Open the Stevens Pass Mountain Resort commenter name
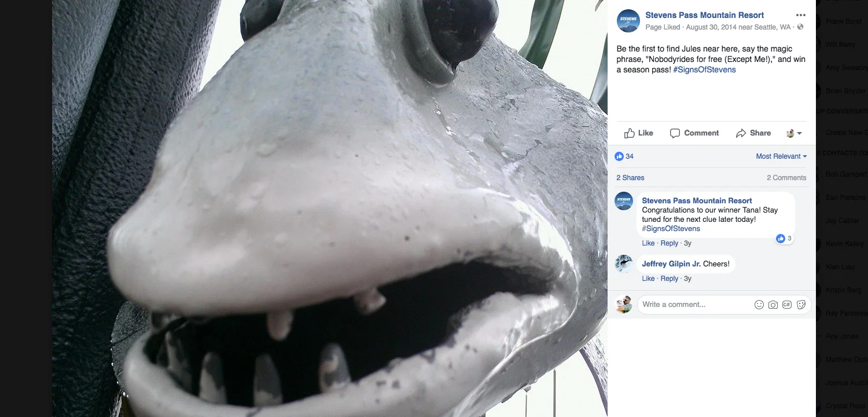The width and height of the screenshot is (868, 417). (x=697, y=200)
